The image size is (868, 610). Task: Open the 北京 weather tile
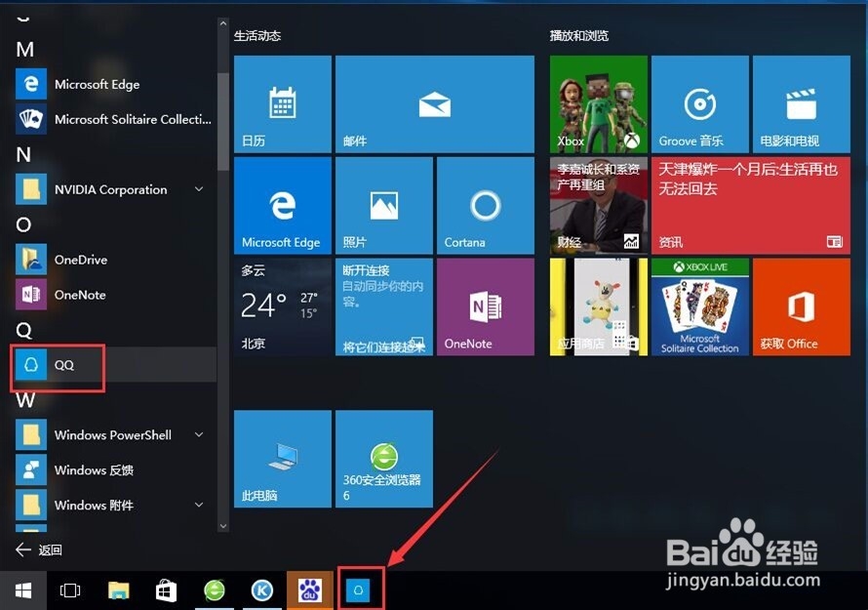click(x=282, y=306)
